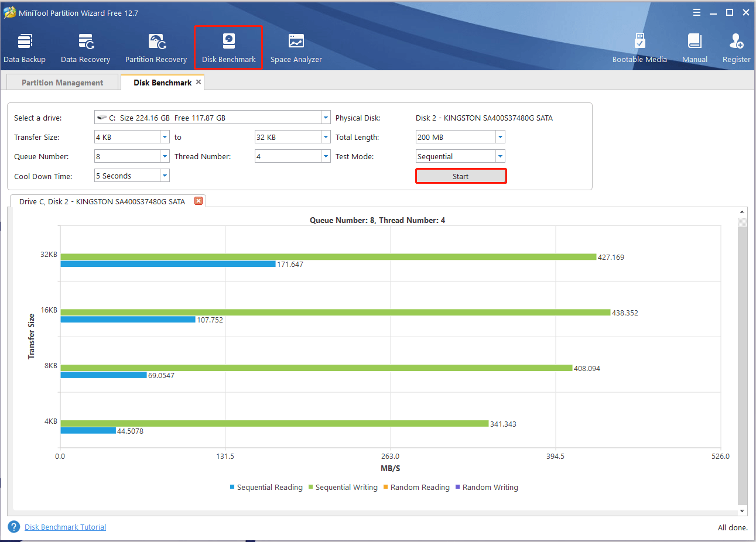The image size is (756, 542).
Task: Click the Disk Benchmark toolbar icon
Action: (229, 48)
